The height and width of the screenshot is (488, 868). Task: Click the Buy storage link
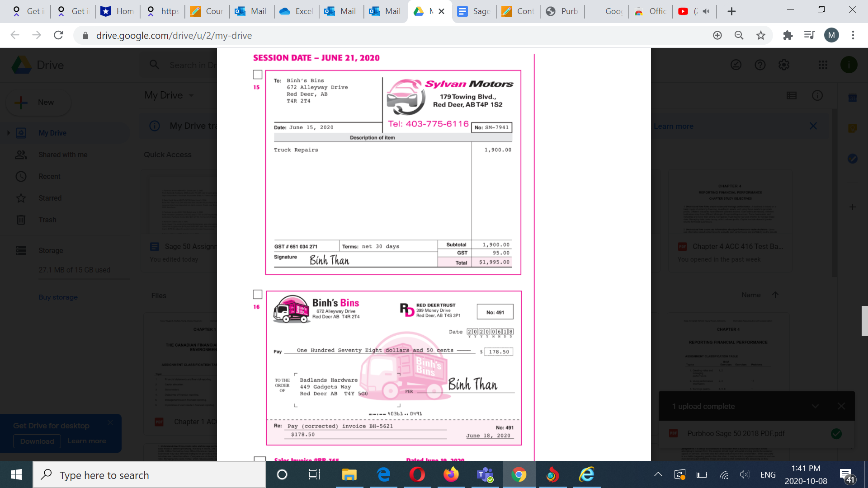click(x=58, y=297)
